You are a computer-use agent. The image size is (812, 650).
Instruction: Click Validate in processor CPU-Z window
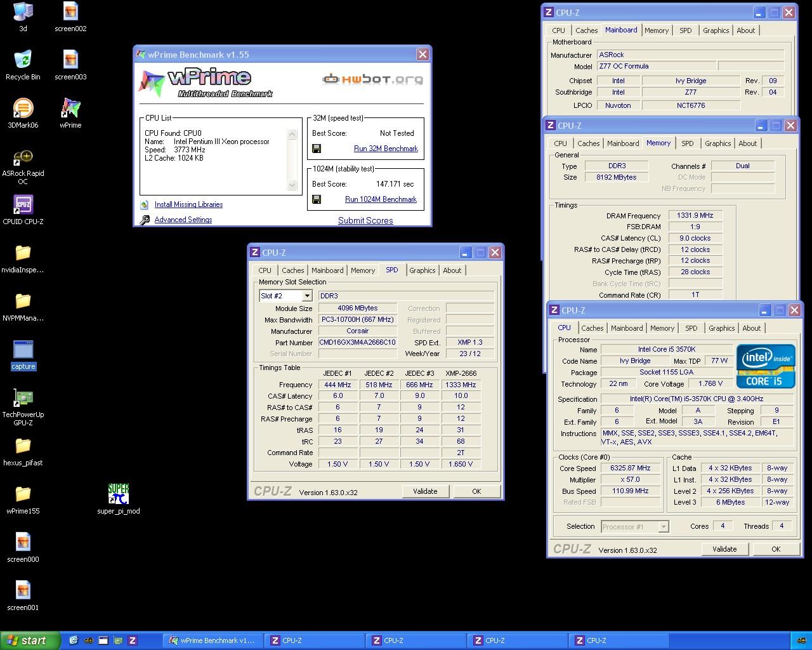724,549
